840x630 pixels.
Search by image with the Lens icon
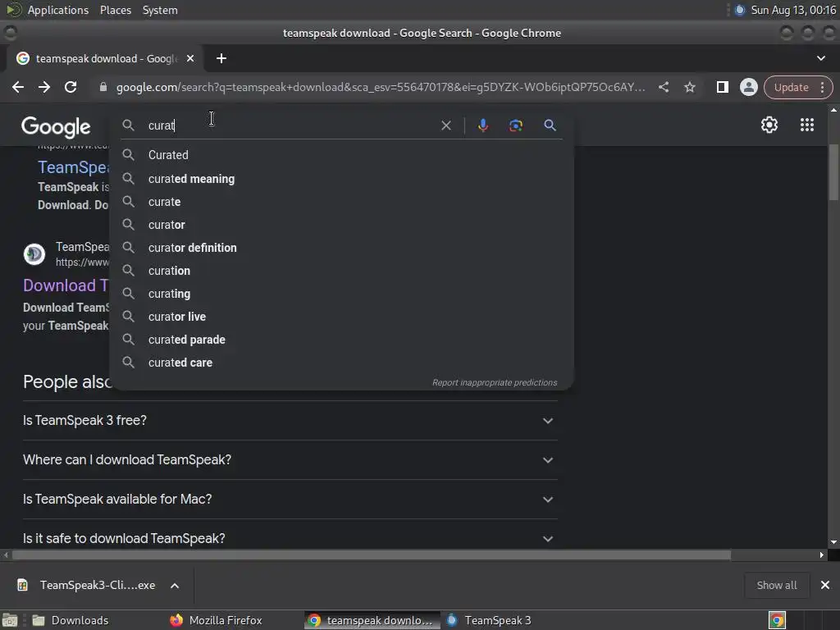pos(515,126)
